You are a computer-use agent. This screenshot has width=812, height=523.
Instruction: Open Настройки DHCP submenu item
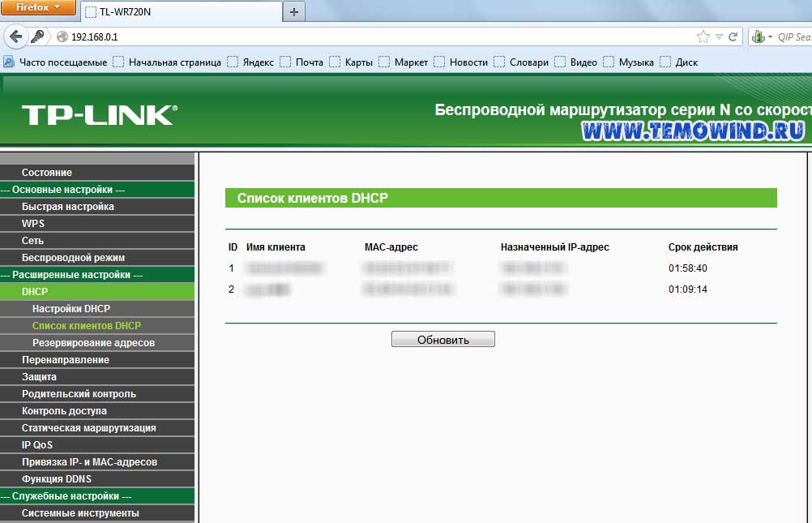(x=97, y=309)
